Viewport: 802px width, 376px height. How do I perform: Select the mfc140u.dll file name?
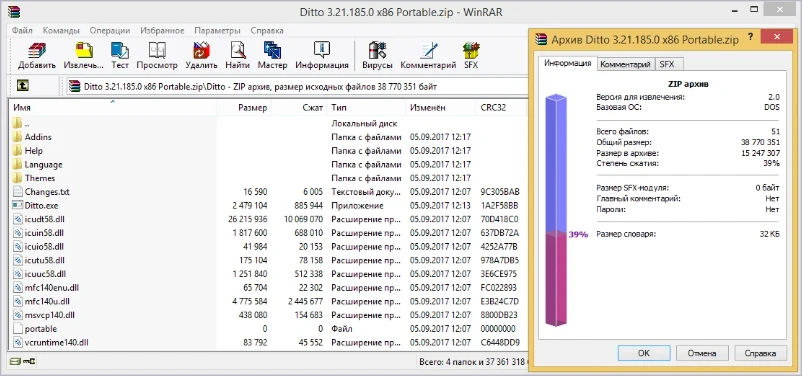[47, 301]
